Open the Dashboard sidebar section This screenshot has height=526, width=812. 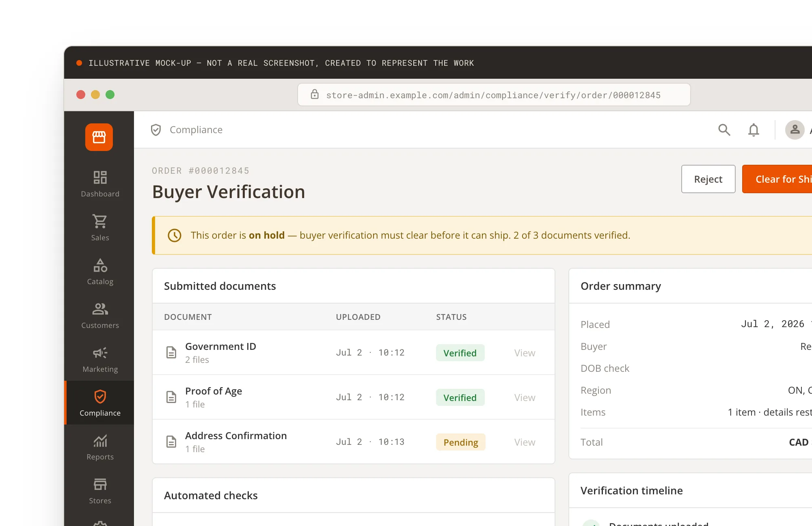[100, 184]
